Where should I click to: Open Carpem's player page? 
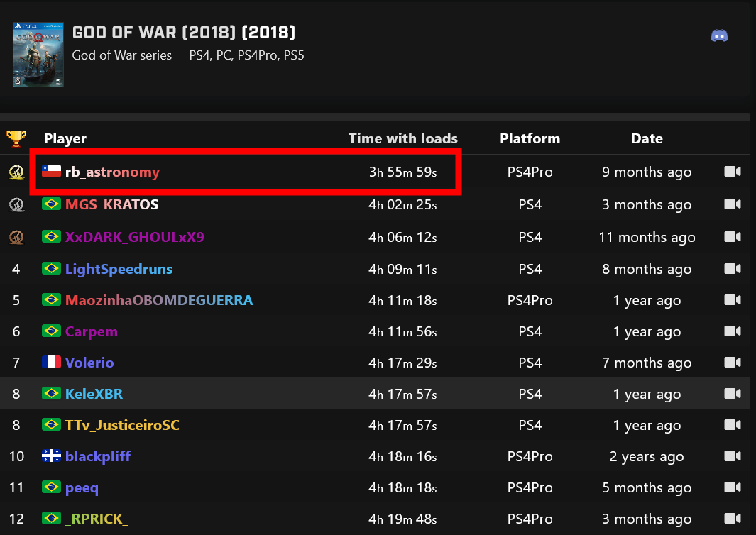pos(91,331)
